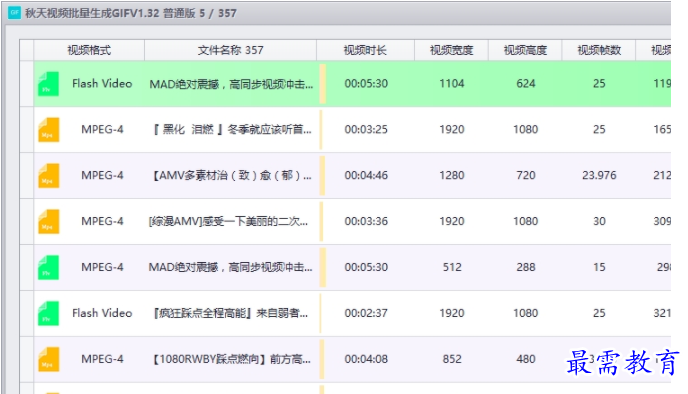Screen dimensions: 688x394
Task: Click duration 00:04:08
Action: [x=366, y=359]
